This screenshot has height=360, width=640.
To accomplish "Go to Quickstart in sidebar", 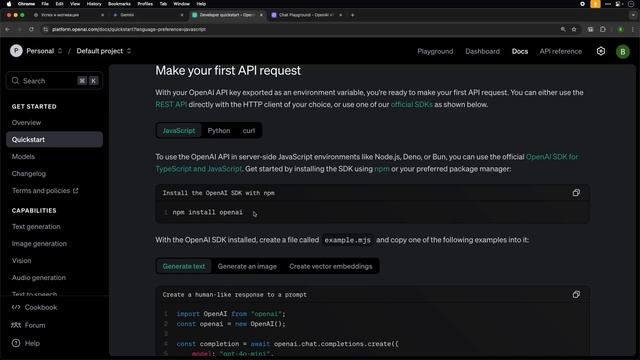I will tap(54, 140).
